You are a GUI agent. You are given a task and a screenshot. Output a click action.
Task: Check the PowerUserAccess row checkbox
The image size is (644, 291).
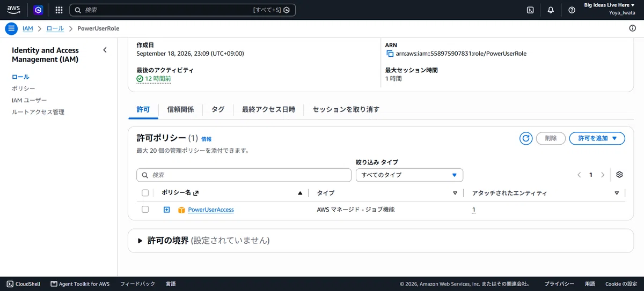point(145,210)
